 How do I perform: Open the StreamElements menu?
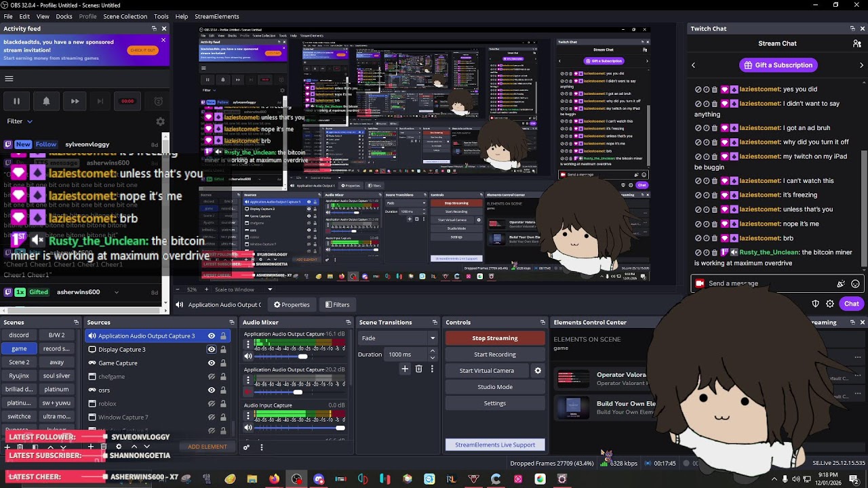[216, 16]
